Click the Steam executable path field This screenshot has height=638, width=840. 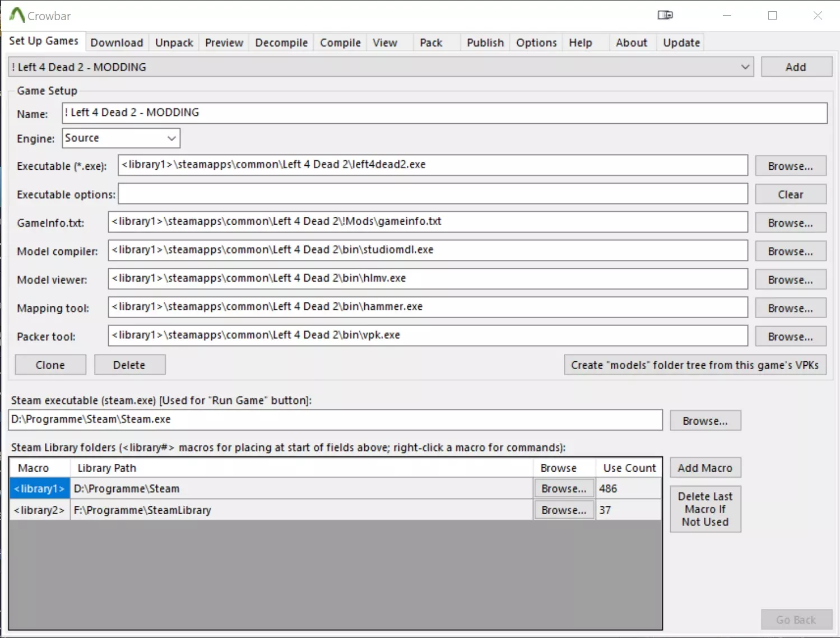(335, 420)
